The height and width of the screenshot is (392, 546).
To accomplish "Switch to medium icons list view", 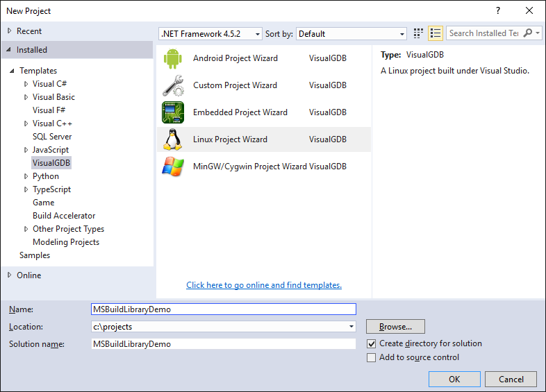I will [436, 33].
